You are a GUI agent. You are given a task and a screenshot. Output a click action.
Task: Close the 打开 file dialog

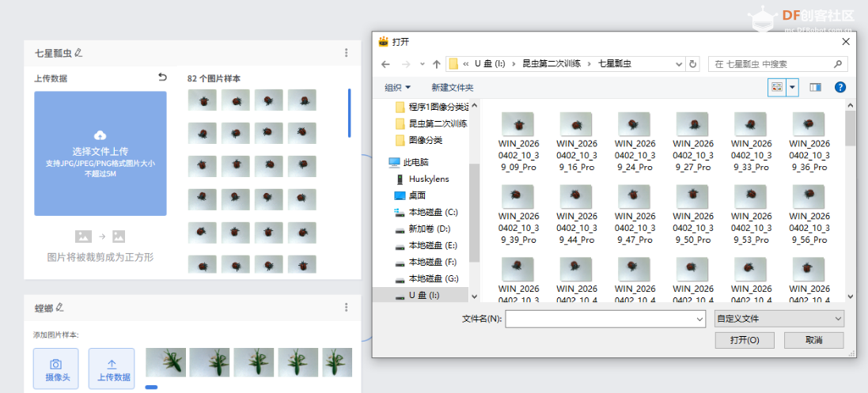845,41
